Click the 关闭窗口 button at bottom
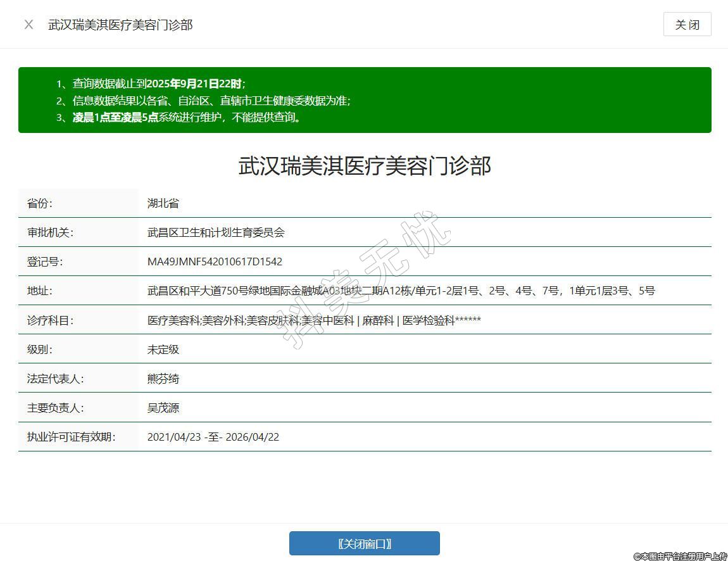The width and height of the screenshot is (728, 561). 364,543
